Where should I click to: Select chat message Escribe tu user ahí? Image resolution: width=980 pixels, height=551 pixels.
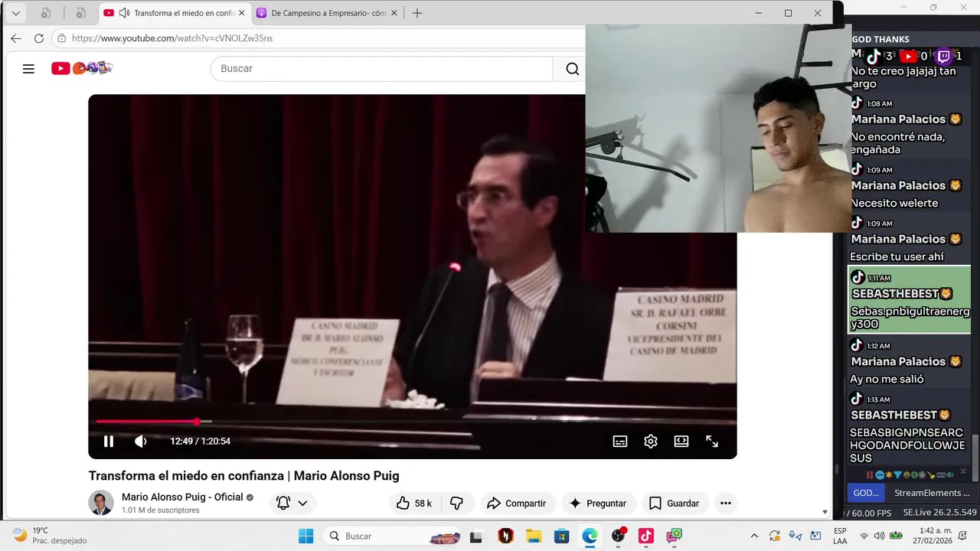click(897, 256)
